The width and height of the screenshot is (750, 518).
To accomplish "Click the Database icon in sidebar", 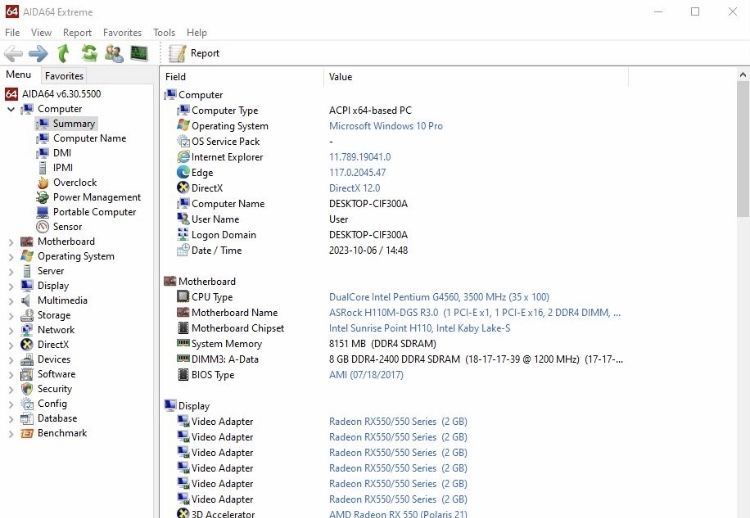I will click(27, 419).
